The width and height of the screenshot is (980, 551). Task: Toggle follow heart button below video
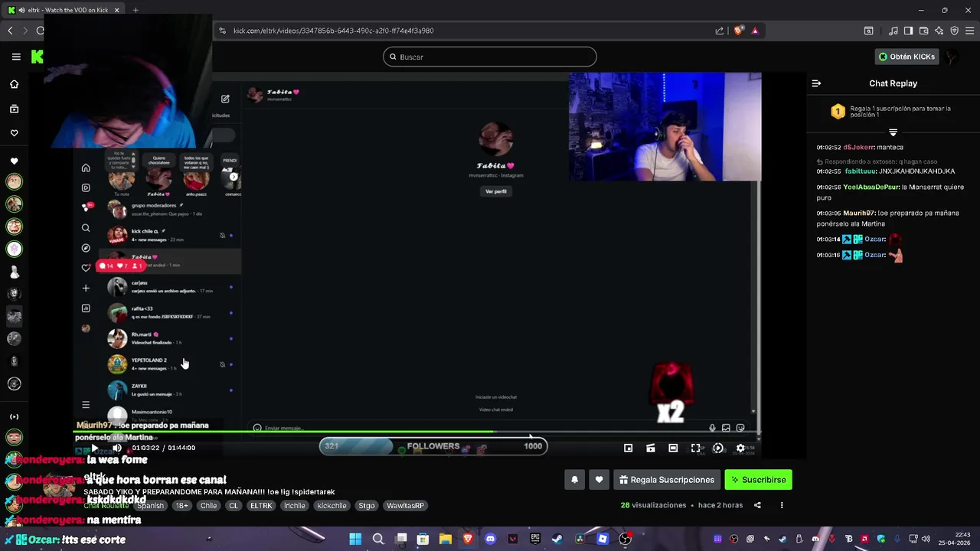(x=599, y=480)
